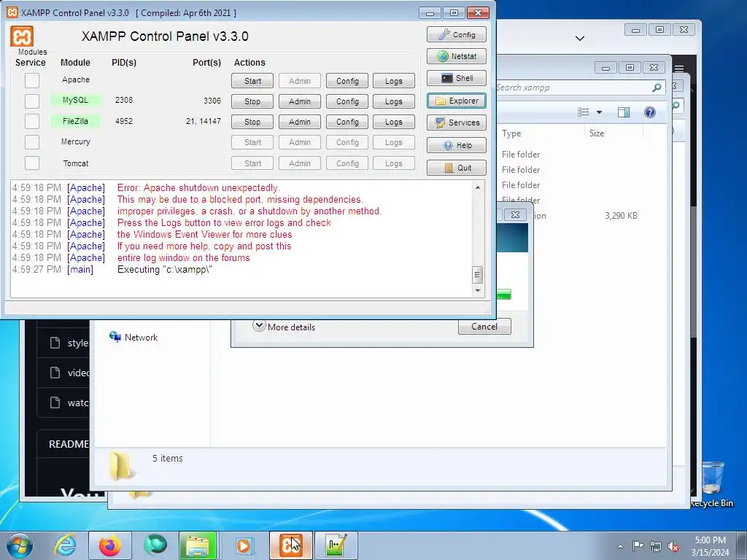The height and width of the screenshot is (560, 747).
Task: Show hidden system tray icons
Action: pyautogui.click(x=620, y=546)
